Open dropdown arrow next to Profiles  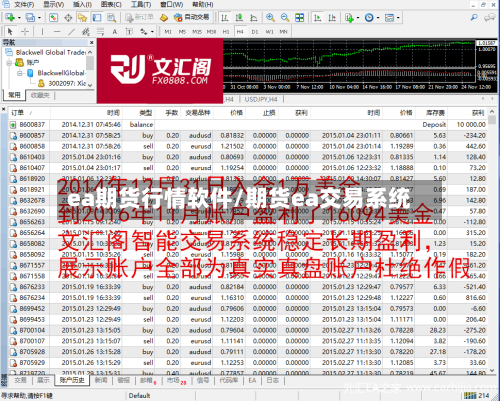40,18
